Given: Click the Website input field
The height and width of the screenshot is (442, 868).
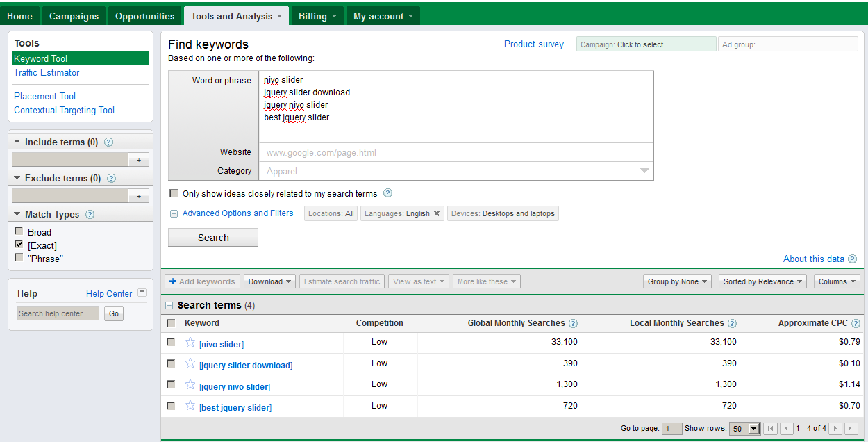Looking at the screenshot, I should click(456, 152).
